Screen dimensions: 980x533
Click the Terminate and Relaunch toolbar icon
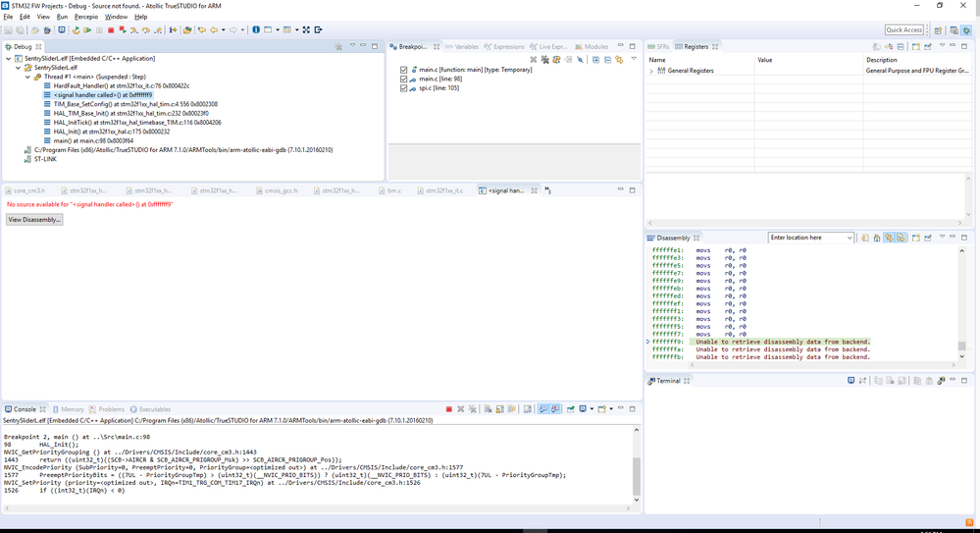pos(123,30)
